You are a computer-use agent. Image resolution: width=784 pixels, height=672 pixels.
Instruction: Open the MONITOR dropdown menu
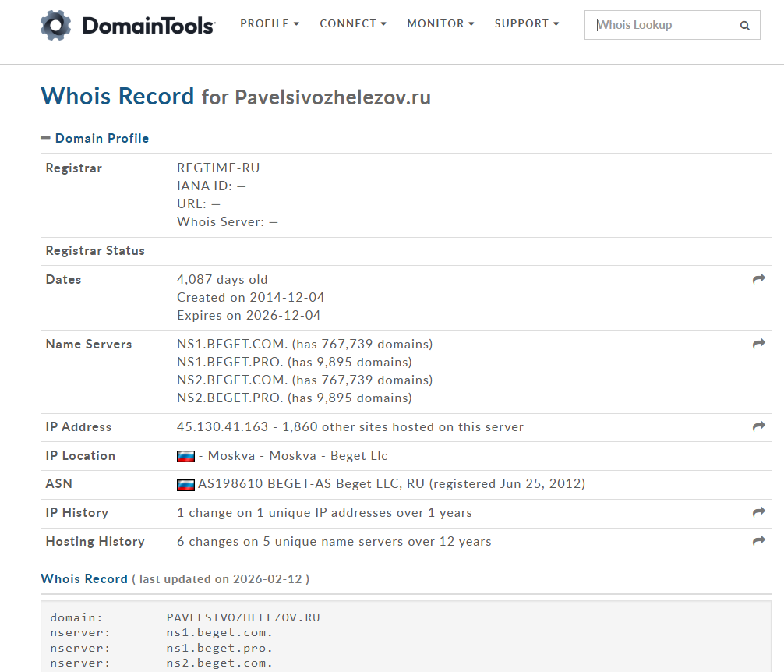click(x=440, y=24)
